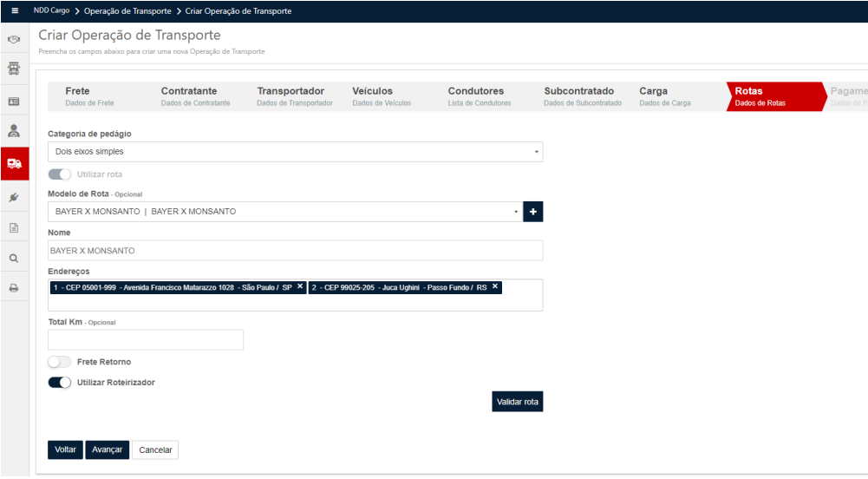
Task: Add a route model with plus button
Action: click(x=532, y=212)
